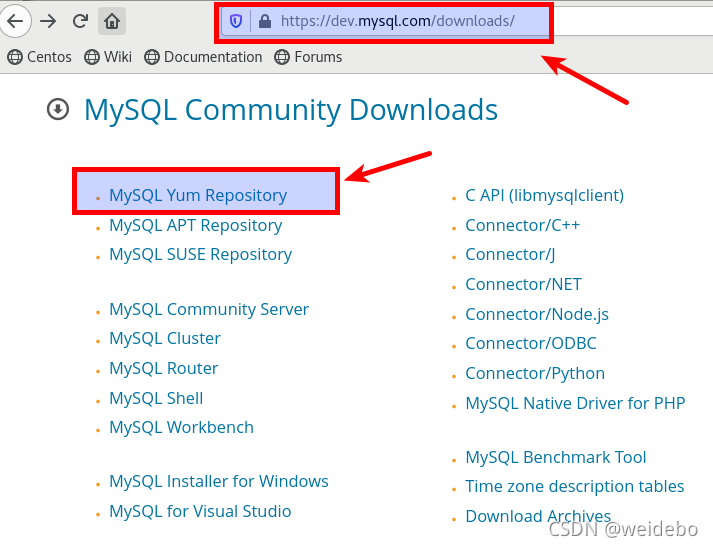Open the MySQL Router link
The image size is (713, 547).
pyautogui.click(x=164, y=369)
